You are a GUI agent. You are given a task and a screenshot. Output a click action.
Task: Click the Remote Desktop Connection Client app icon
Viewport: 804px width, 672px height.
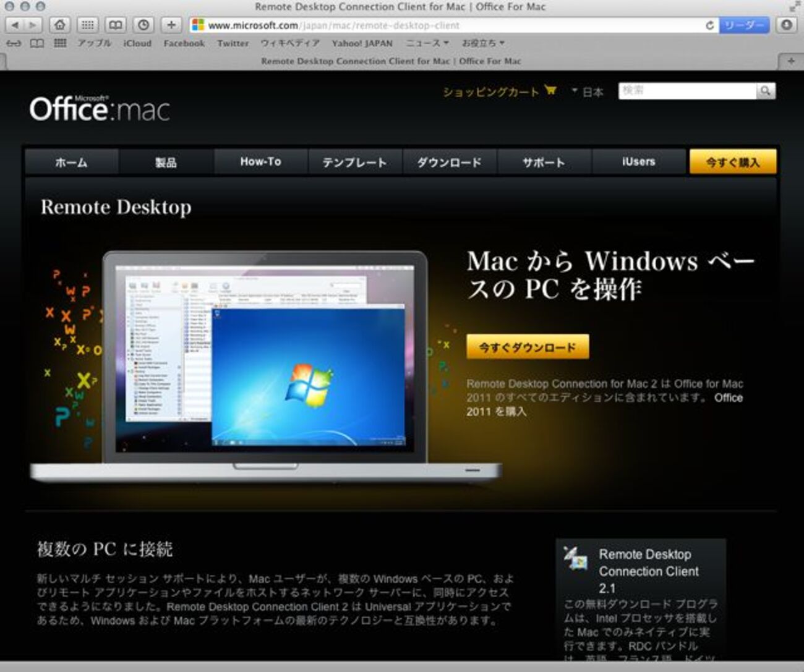point(576,558)
